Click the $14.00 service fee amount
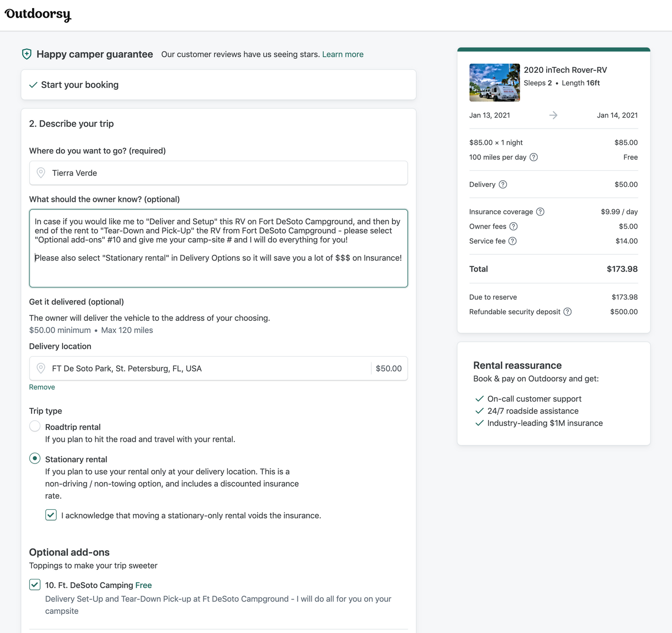 627,241
